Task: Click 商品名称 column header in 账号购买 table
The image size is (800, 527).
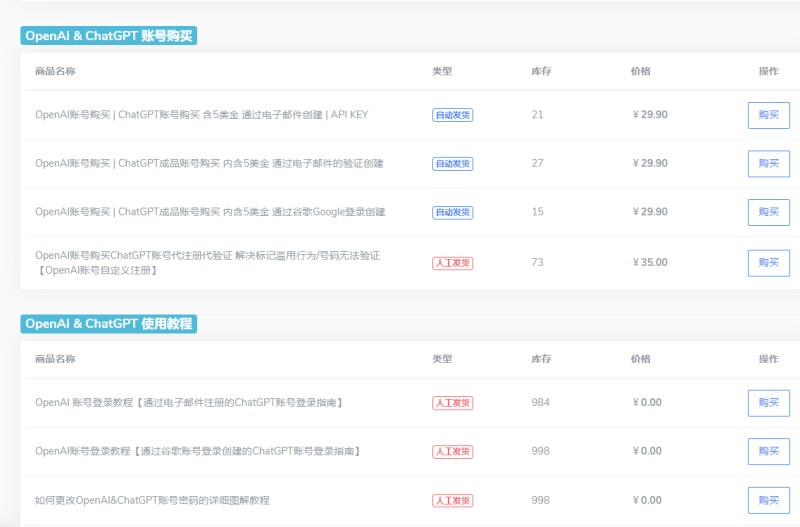Action: tap(55, 71)
